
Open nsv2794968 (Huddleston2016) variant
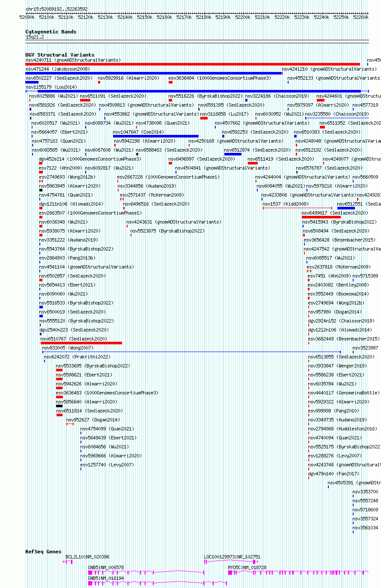342,429
